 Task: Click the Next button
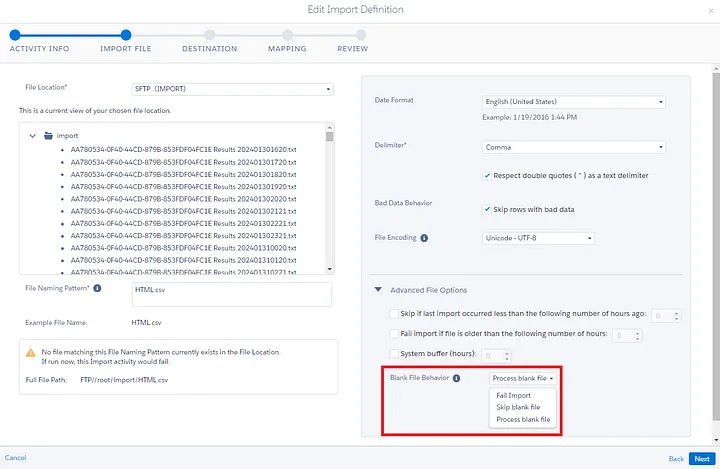[702, 458]
